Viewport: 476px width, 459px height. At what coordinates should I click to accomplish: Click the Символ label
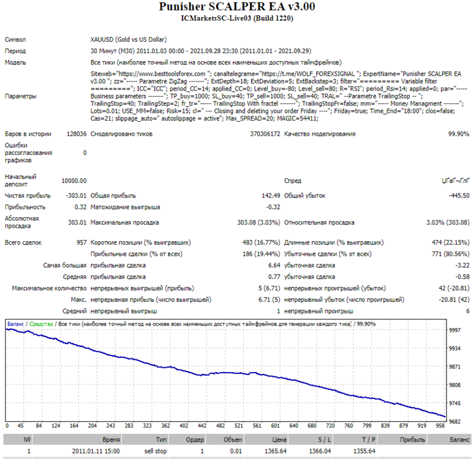click(15, 39)
